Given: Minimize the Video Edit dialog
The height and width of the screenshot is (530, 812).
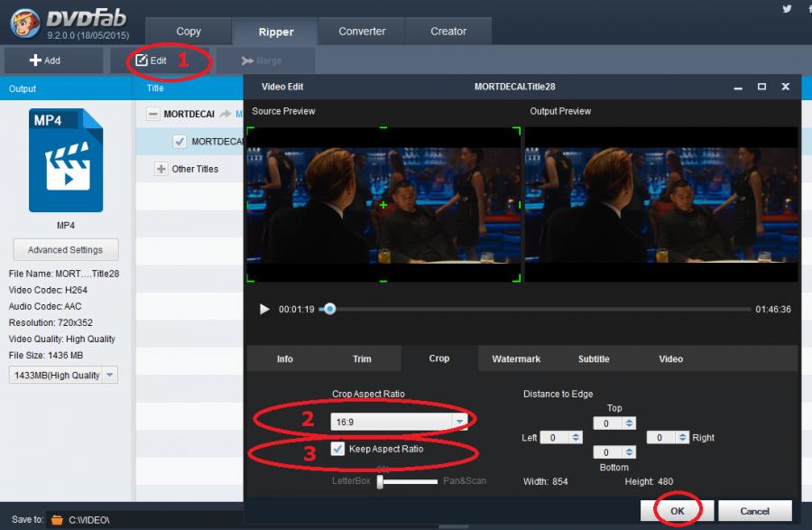Looking at the screenshot, I should click(x=738, y=87).
